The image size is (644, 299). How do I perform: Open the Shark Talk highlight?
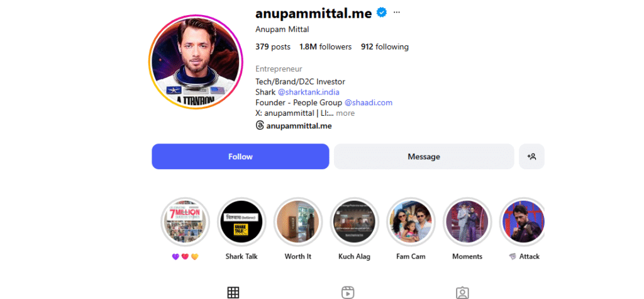click(x=241, y=222)
